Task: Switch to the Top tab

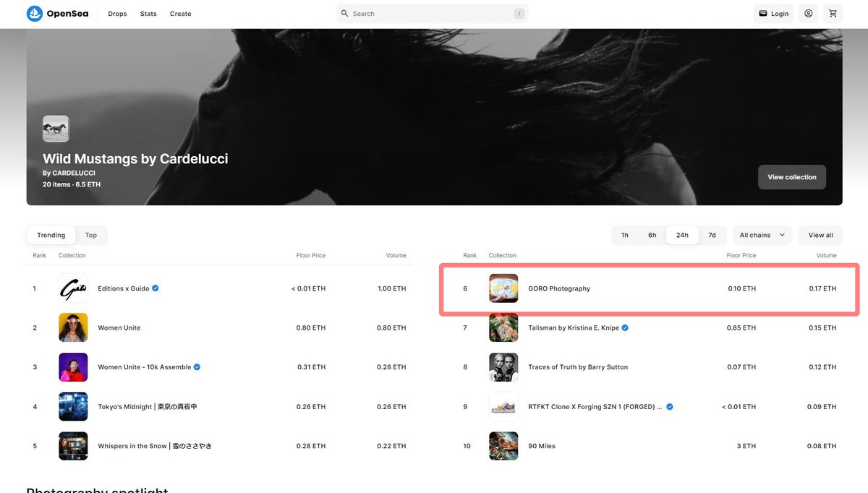Action: pyautogui.click(x=91, y=235)
